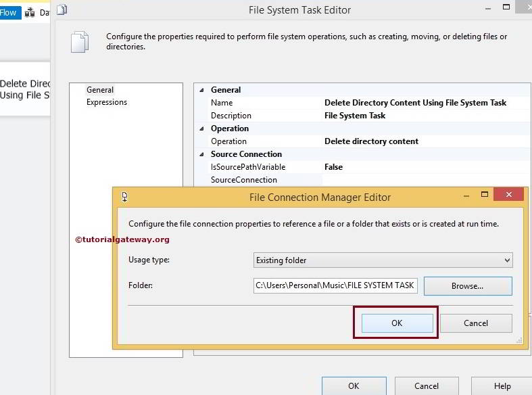Collapse the Source Connection property category
Image resolution: width=532 pixels, height=395 pixels.
click(201, 154)
